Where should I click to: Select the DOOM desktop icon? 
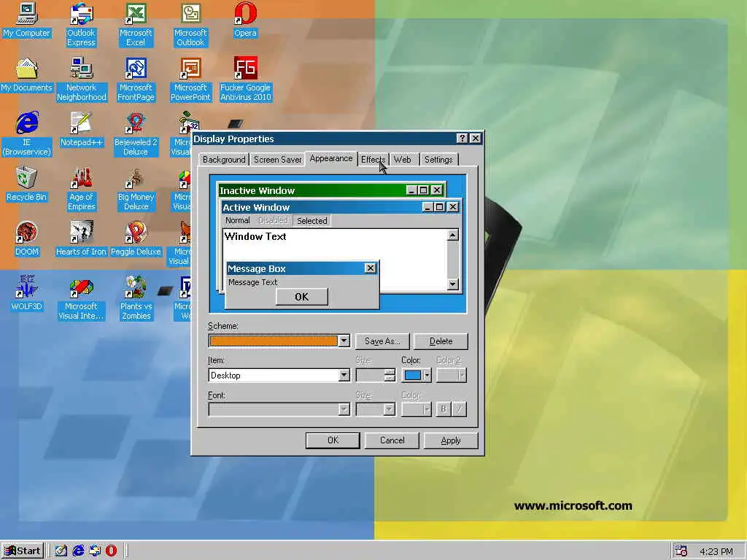27,238
